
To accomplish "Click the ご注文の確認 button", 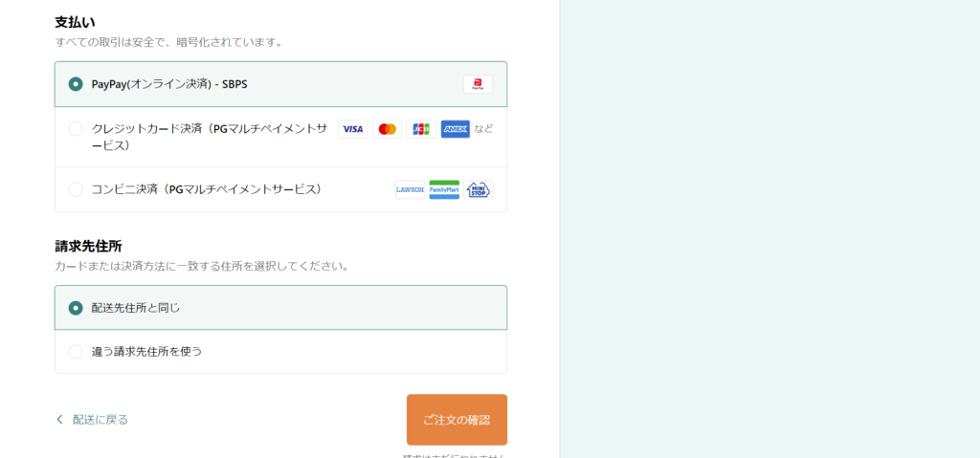I will (x=457, y=420).
